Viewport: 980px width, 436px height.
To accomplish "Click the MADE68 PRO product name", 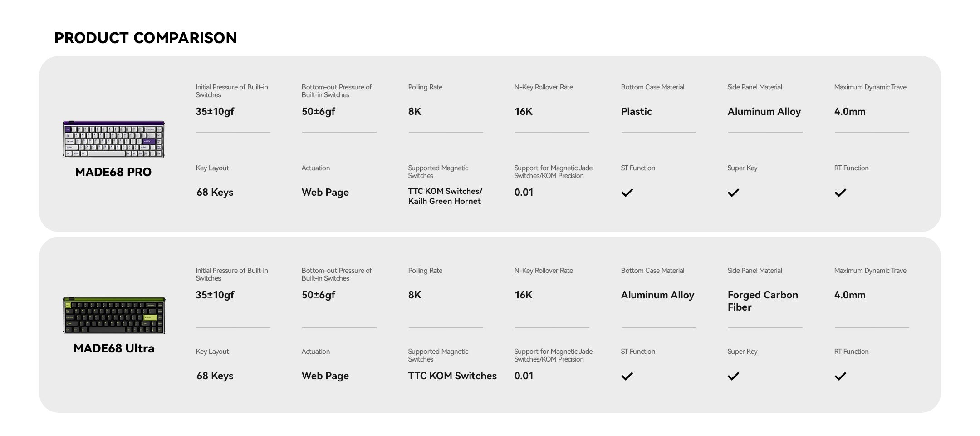I will [x=113, y=172].
